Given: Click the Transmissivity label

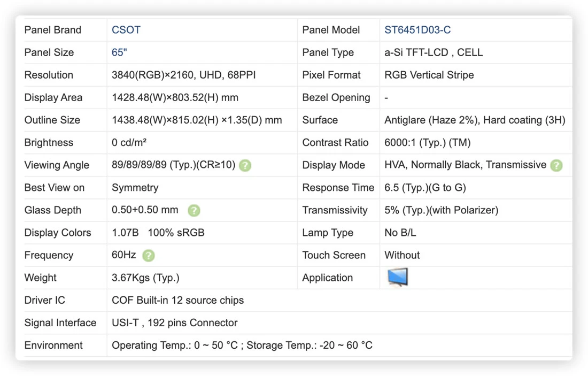Looking at the screenshot, I should [x=335, y=210].
